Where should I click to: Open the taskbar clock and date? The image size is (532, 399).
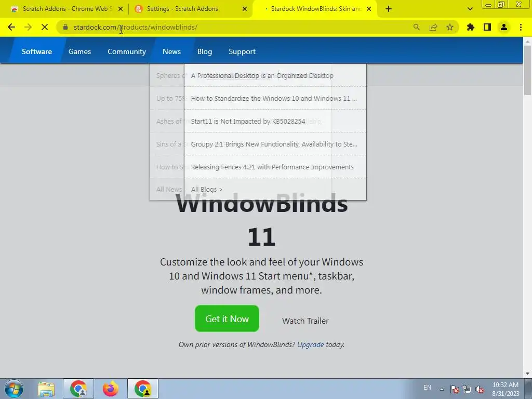click(506, 389)
